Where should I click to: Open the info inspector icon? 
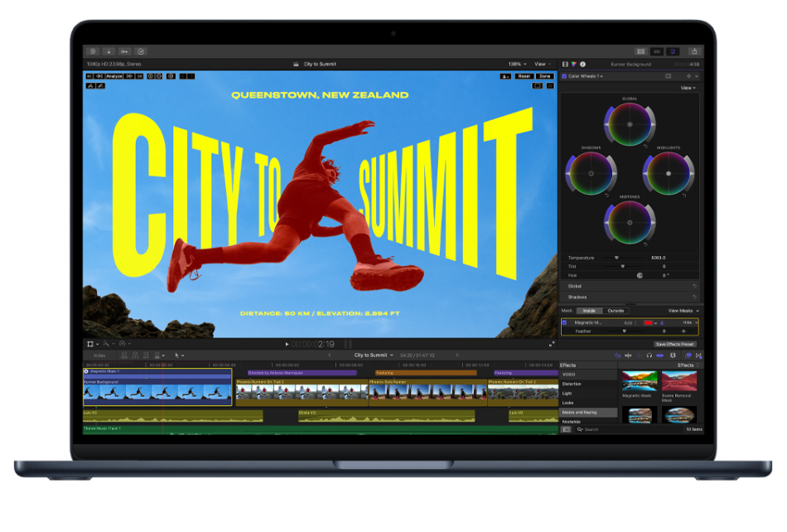(583, 64)
